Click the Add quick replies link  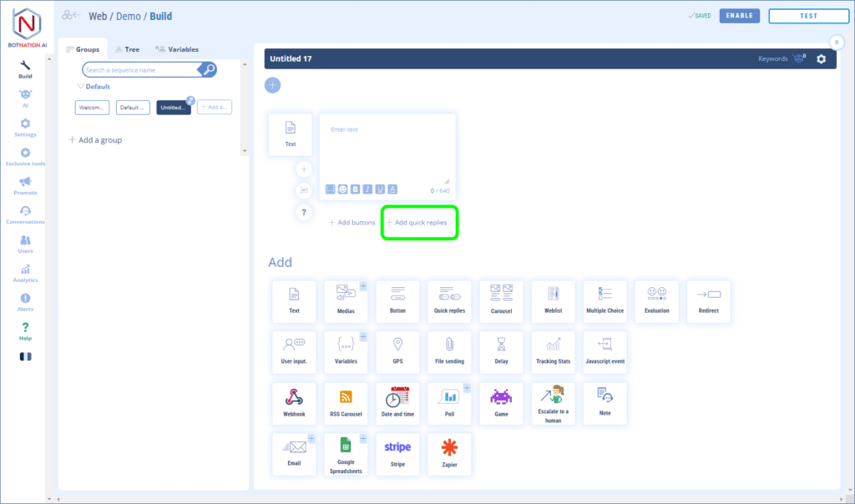422,223
